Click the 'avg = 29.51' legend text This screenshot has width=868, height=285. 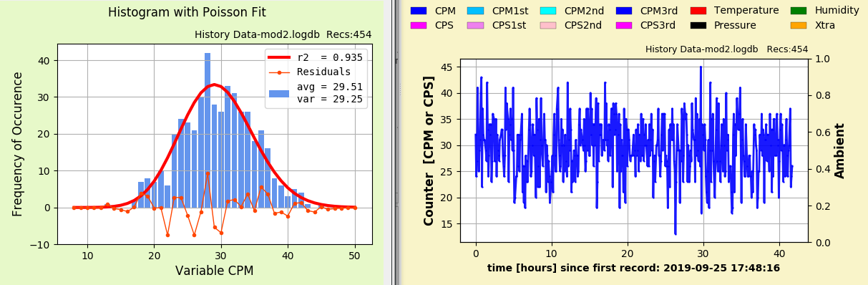point(330,87)
